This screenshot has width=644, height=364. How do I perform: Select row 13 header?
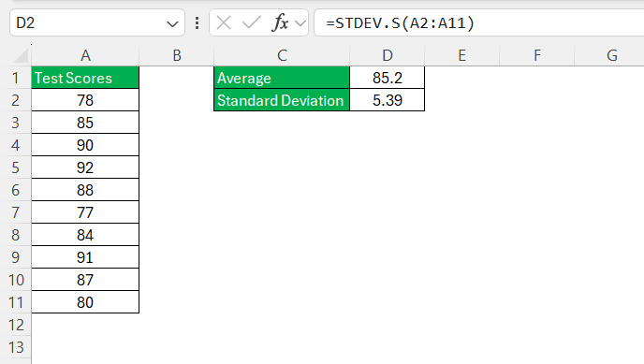(16, 347)
